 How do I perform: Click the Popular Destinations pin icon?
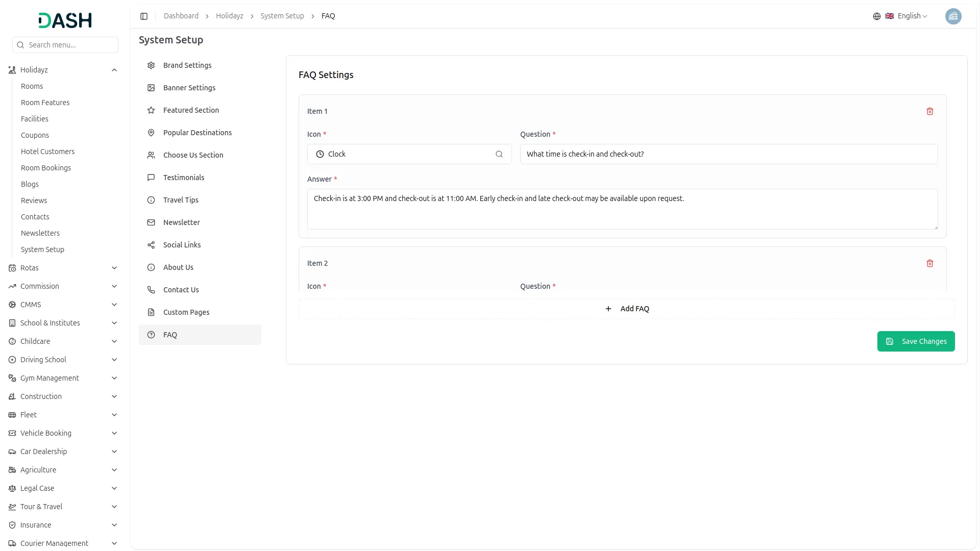tap(151, 133)
